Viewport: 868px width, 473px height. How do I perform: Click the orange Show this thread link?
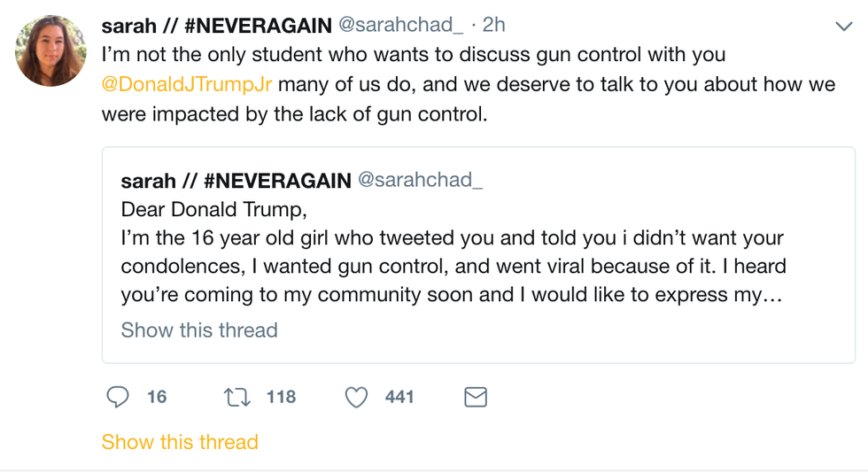coord(180,441)
